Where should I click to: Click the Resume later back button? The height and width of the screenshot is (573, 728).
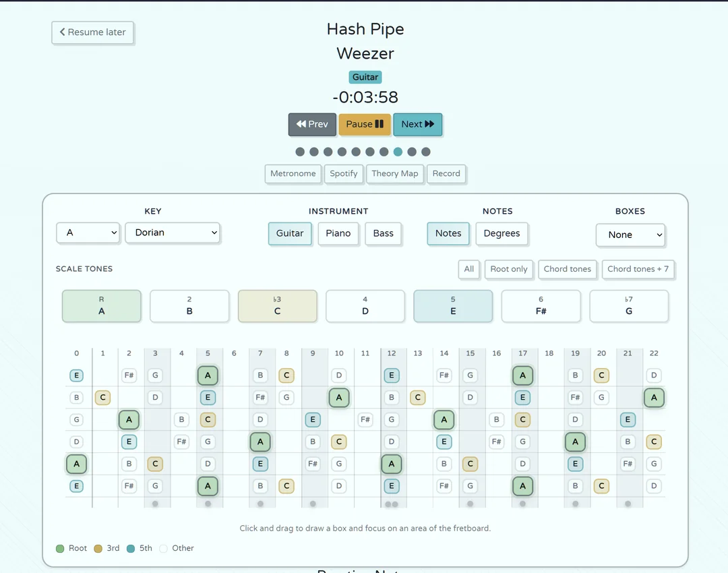click(x=92, y=32)
